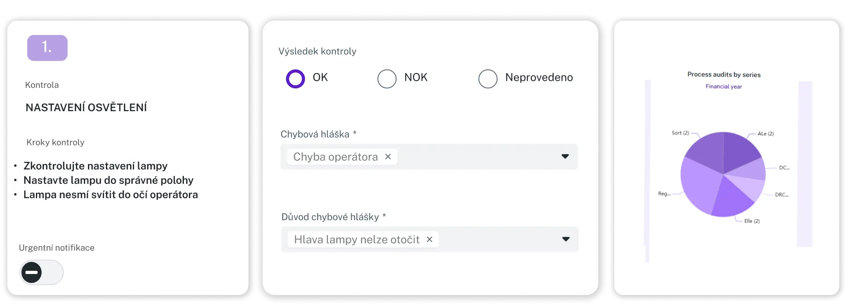Click the step number 1. badge

point(47,48)
